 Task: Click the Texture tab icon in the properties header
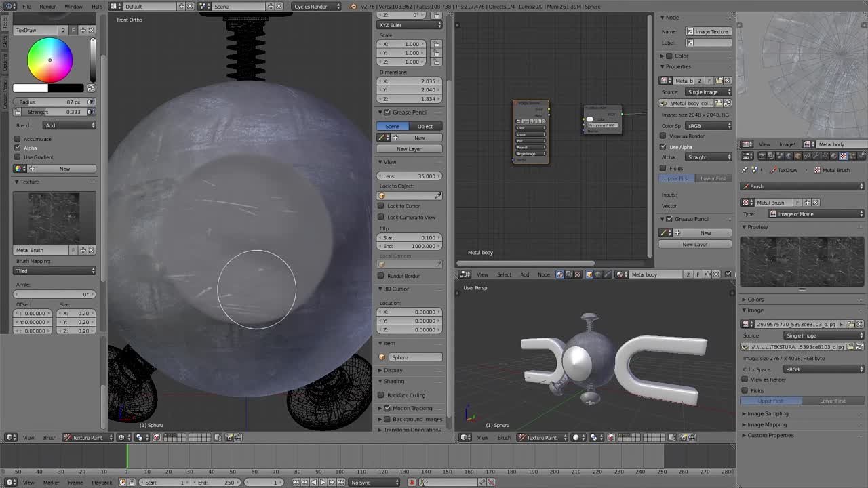point(843,156)
